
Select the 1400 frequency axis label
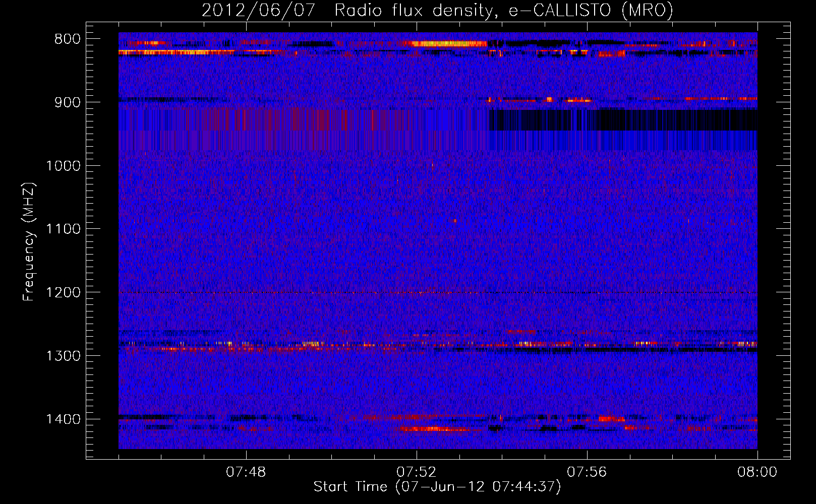click(63, 419)
